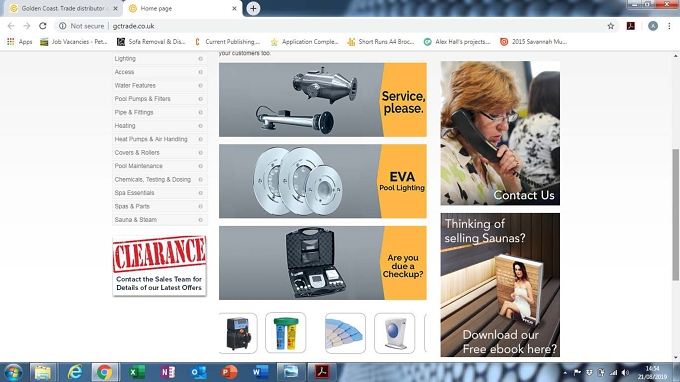Click the test strips tube product thumbnail
The height and width of the screenshot is (382, 680).
pyautogui.click(x=285, y=333)
